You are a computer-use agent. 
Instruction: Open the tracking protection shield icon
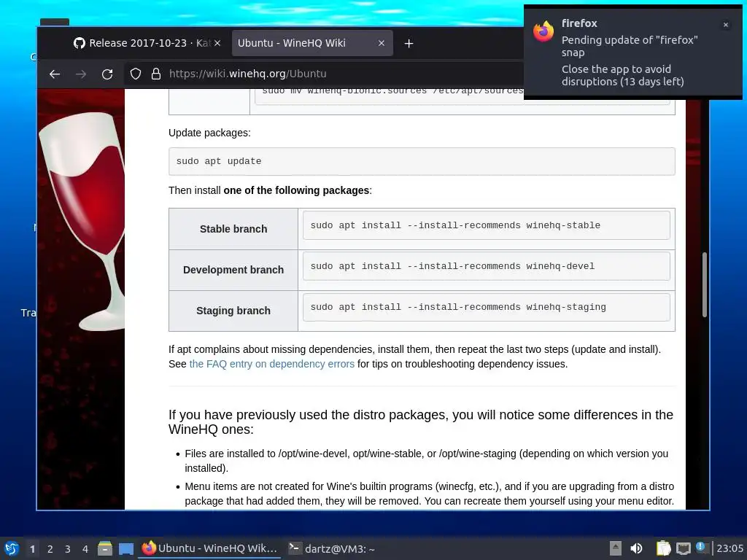[x=136, y=74]
